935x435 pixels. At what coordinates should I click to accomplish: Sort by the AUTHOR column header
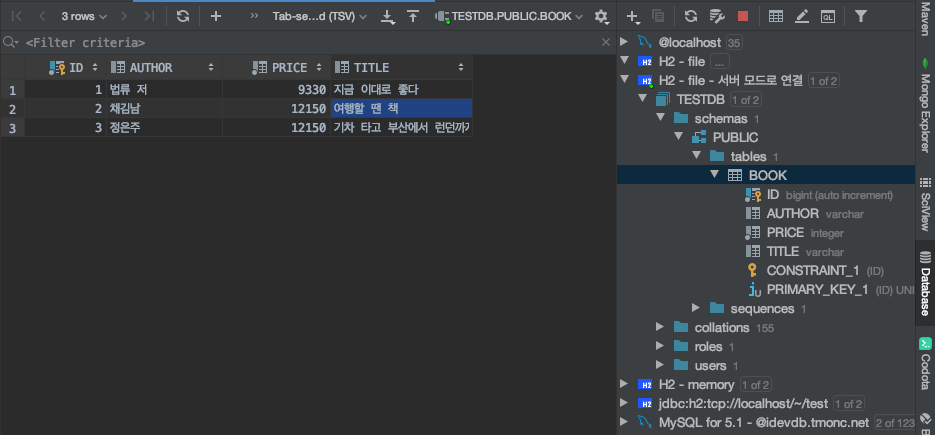click(x=165, y=67)
